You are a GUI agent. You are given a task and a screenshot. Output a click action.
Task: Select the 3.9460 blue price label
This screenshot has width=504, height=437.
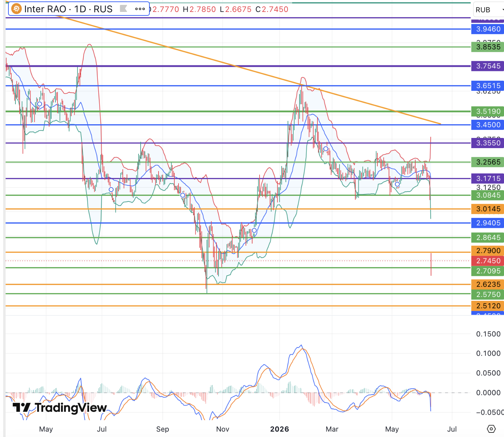488,29
